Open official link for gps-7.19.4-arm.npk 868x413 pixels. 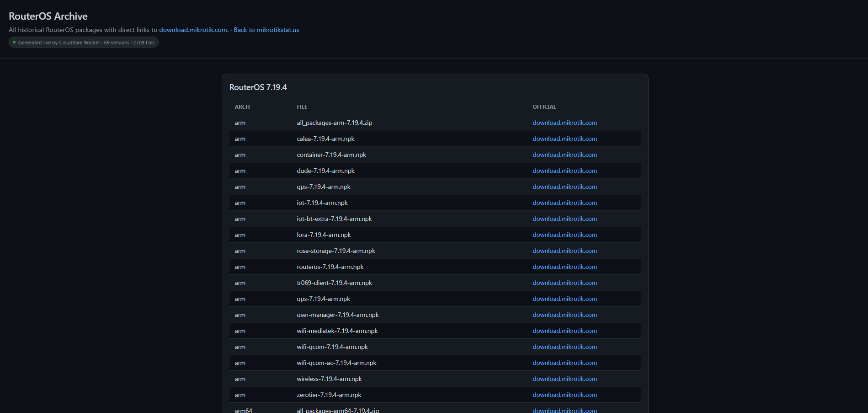pos(564,187)
